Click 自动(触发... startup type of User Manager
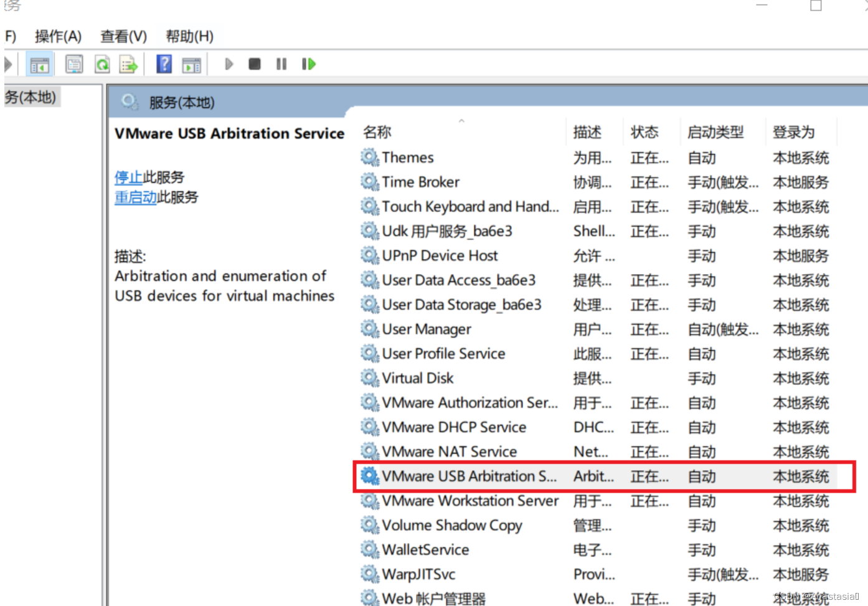This screenshot has width=868, height=606. click(723, 329)
